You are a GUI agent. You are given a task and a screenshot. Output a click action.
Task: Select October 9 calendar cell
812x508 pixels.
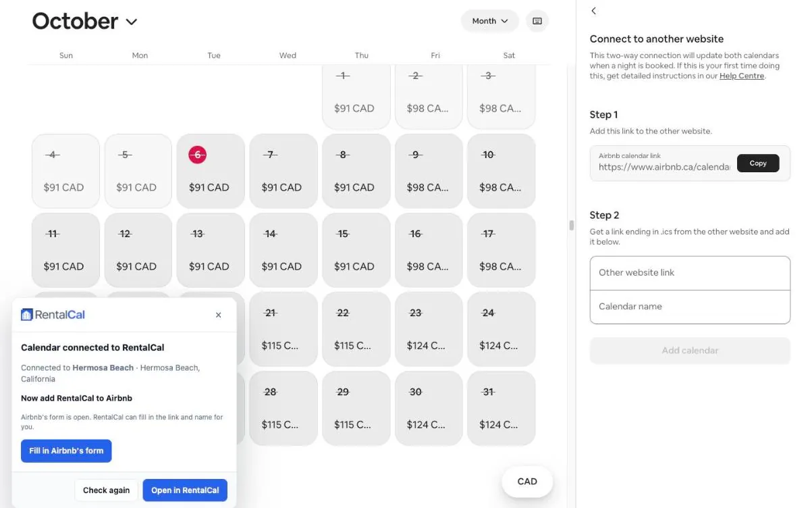tap(429, 171)
